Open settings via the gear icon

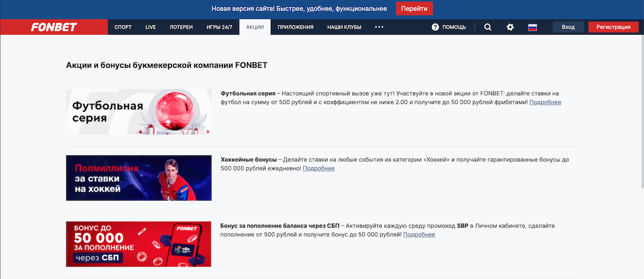tap(510, 27)
